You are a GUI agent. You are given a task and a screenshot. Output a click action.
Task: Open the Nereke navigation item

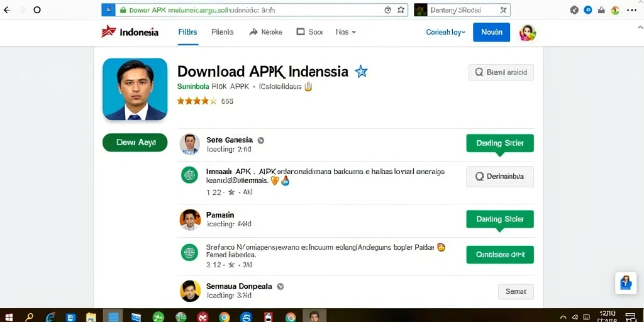[266, 32]
